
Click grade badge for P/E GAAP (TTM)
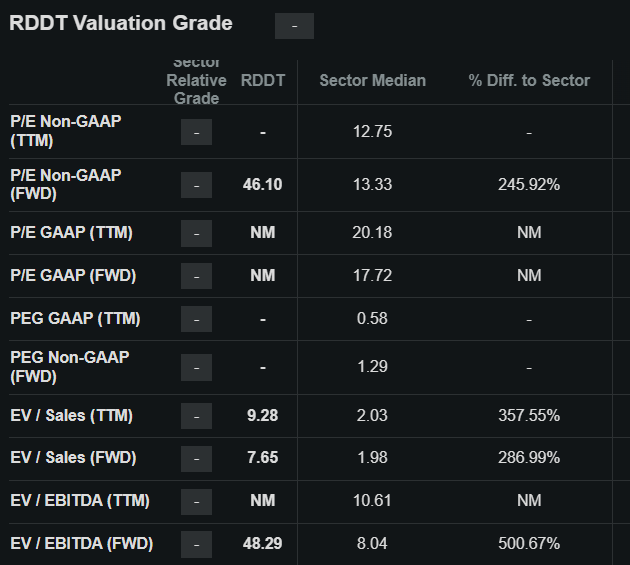click(x=196, y=233)
